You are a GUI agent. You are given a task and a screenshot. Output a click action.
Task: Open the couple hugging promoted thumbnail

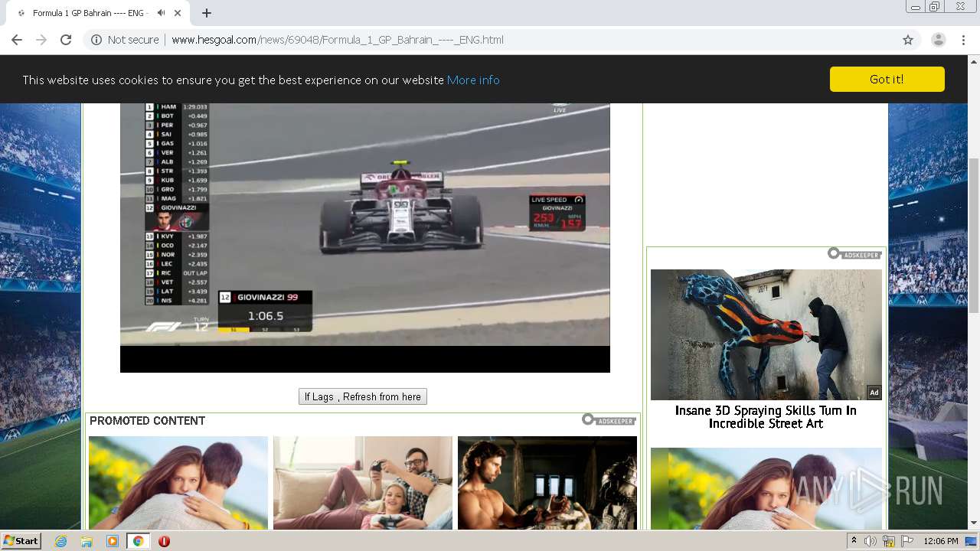178,483
